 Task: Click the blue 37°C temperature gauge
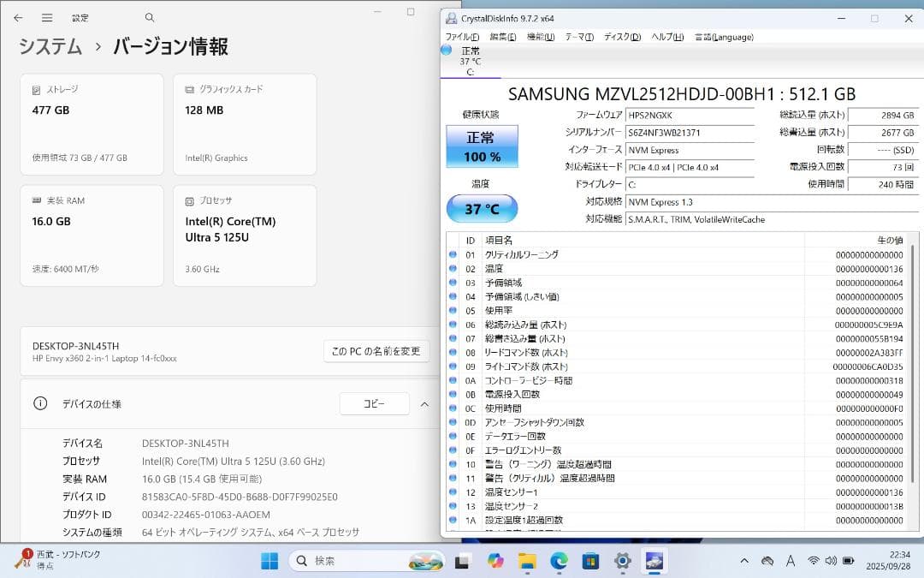(482, 208)
